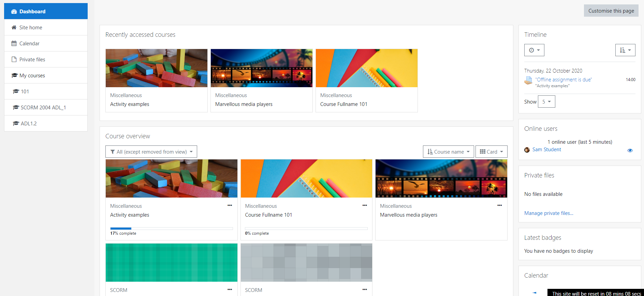The image size is (644, 296).
Task: Open Course Fullname 101 in Recently accessed courses
Action: (x=344, y=104)
